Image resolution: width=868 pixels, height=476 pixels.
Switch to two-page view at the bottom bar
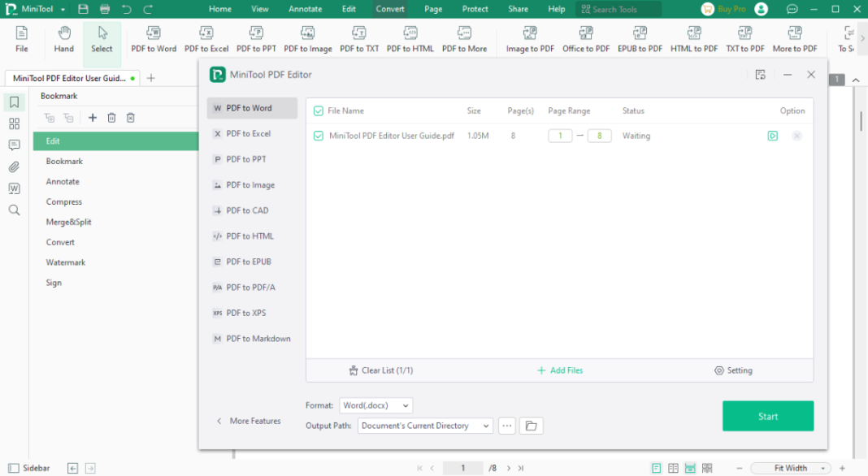coord(673,468)
